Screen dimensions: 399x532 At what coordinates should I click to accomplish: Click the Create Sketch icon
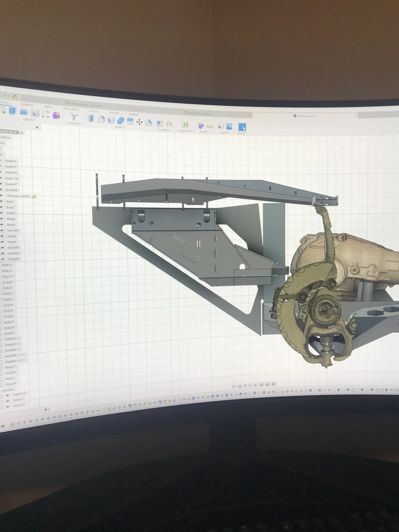3,111
